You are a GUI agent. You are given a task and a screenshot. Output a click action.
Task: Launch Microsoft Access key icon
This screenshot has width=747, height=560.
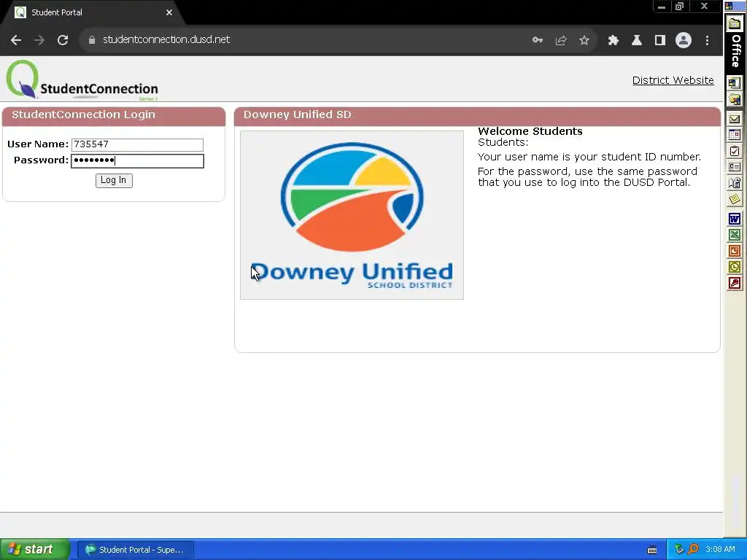734,284
